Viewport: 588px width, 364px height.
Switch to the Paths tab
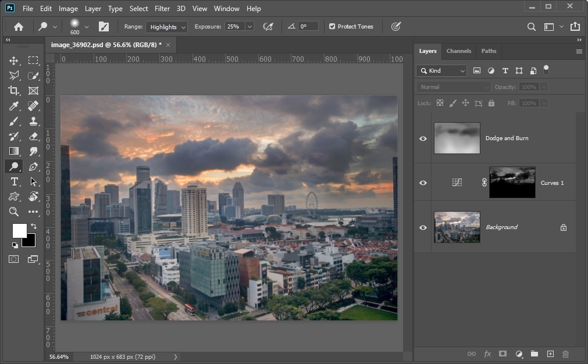pos(489,51)
